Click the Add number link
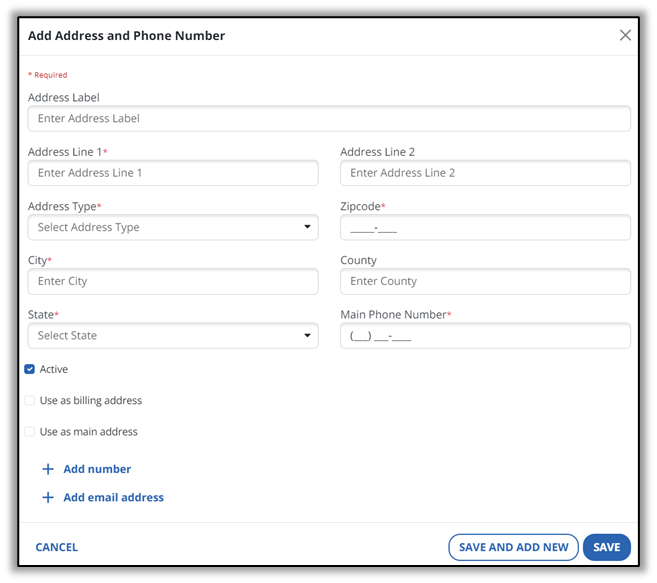Image resolution: width=657 pixels, height=583 pixels. (97, 469)
